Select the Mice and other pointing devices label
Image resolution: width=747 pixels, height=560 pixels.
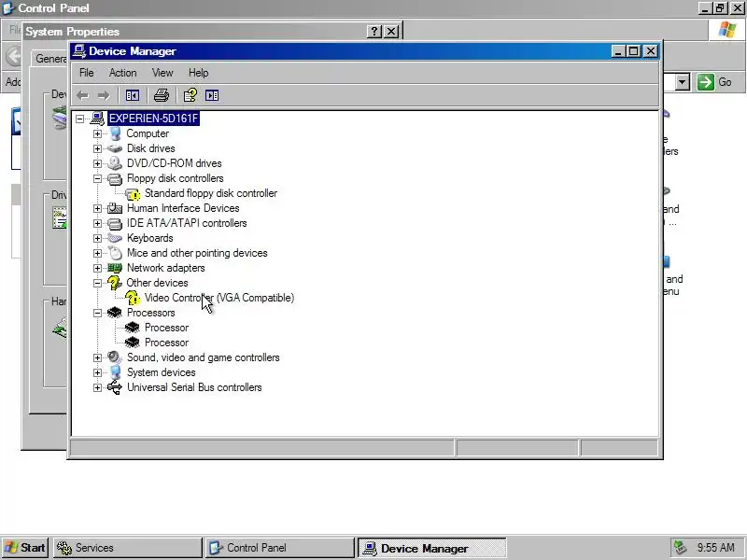[197, 253]
